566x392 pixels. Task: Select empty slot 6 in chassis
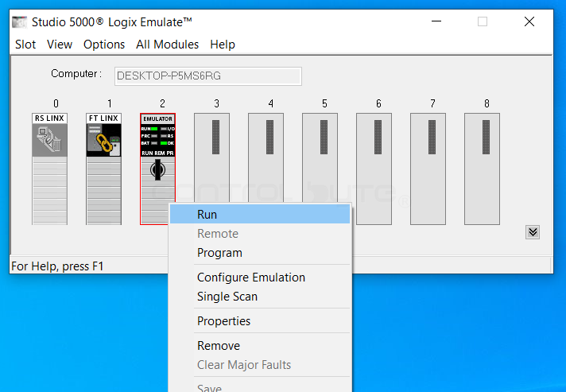click(x=374, y=169)
